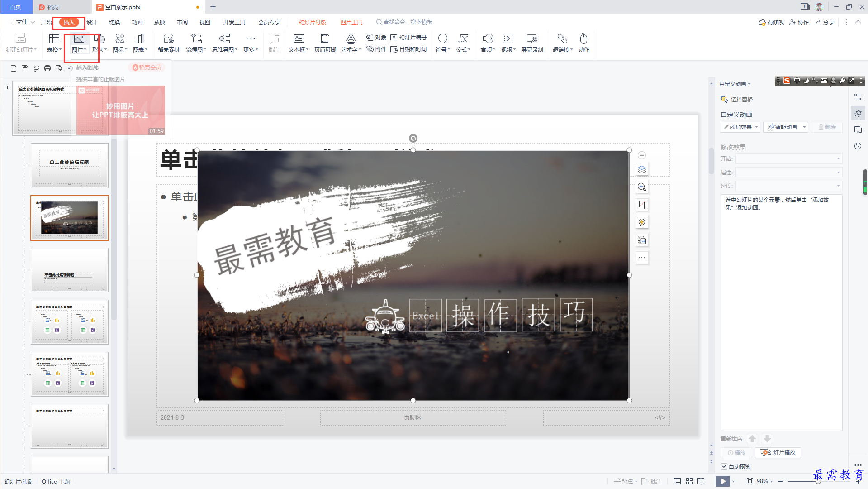Click the 分享 share button
Viewport: 868px width, 489px height.
pos(825,22)
